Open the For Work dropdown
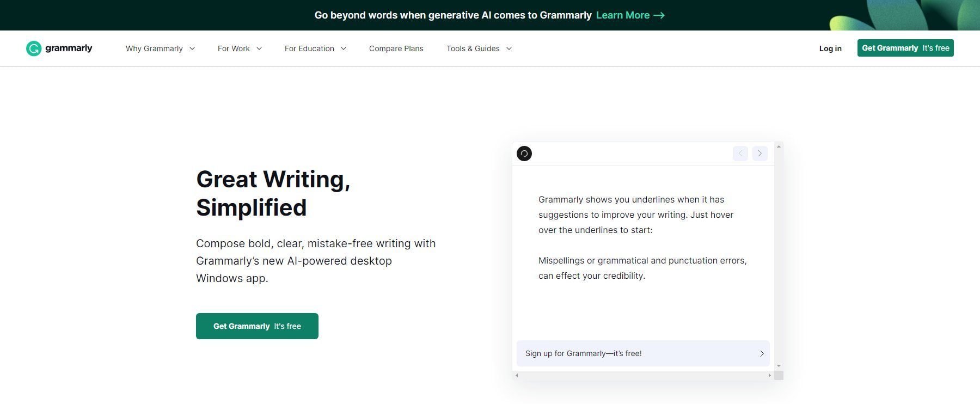 pos(240,48)
